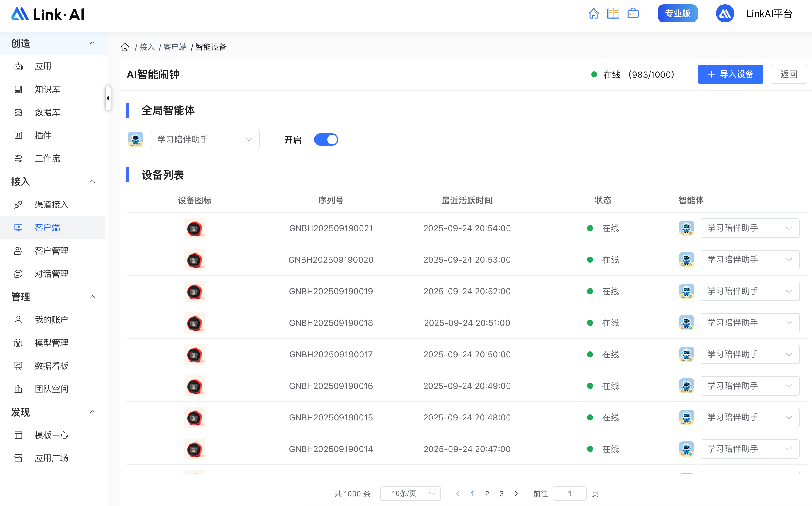
Task: Go to page 2 in pagination
Action: pyautogui.click(x=487, y=494)
